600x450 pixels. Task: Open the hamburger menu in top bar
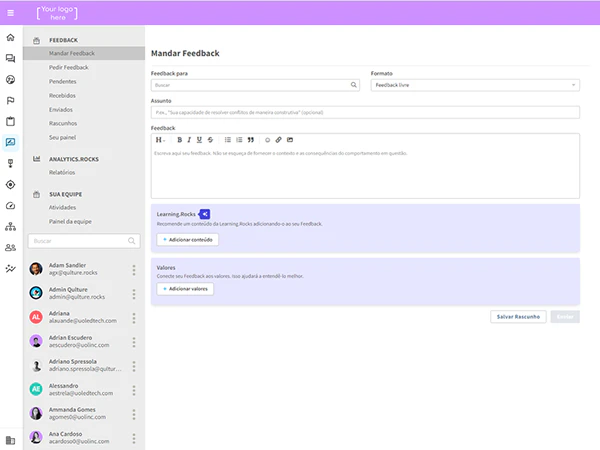11,13
